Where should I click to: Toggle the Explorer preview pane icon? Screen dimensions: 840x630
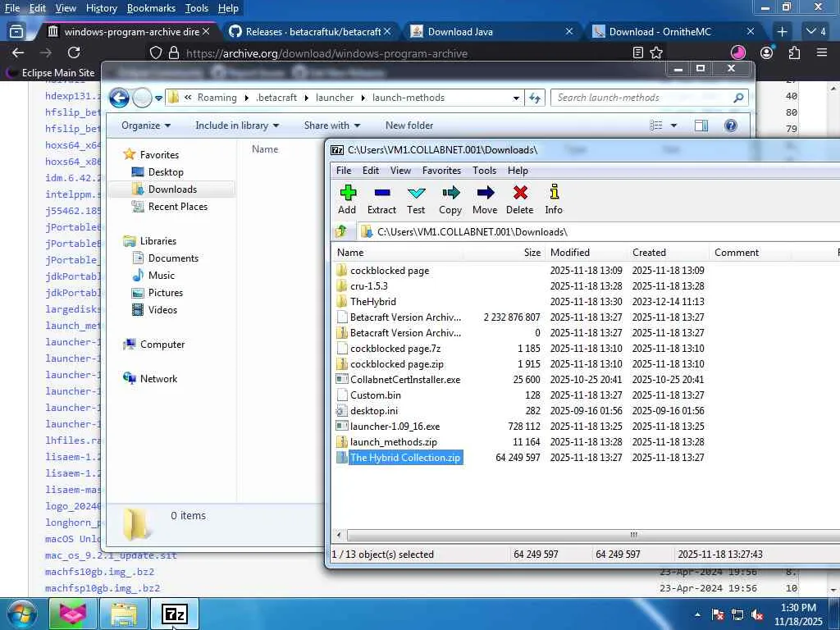coord(701,126)
